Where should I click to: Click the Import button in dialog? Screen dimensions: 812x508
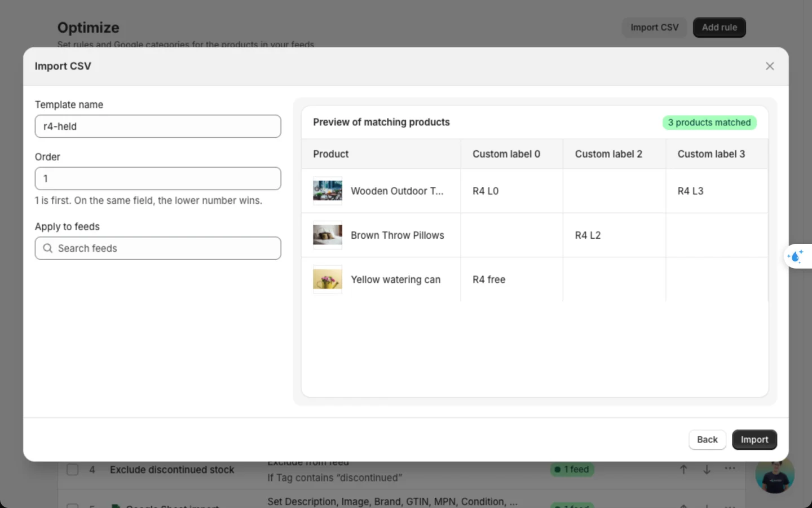754,440
